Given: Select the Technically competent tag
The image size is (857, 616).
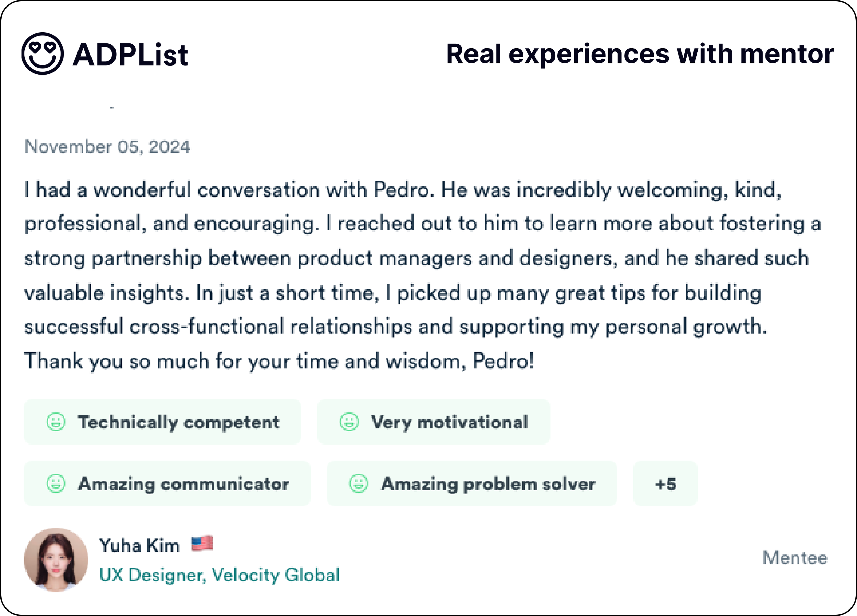Looking at the screenshot, I should [x=162, y=422].
